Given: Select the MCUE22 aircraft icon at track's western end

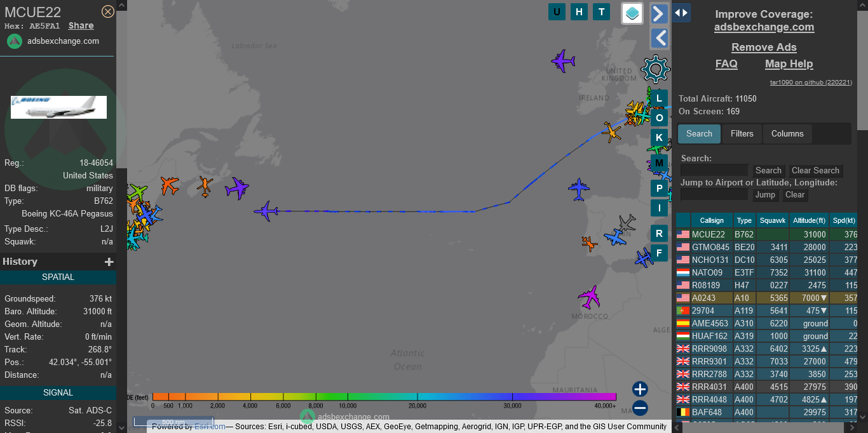Looking at the screenshot, I should [266, 211].
